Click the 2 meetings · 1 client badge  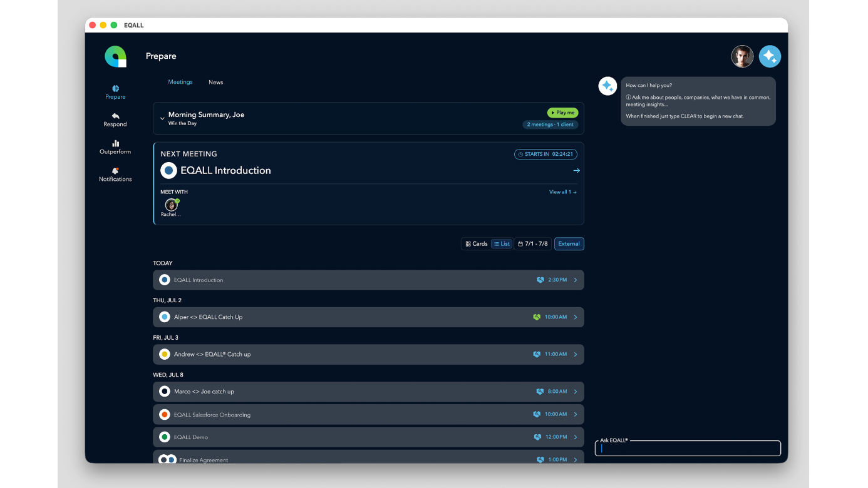tap(550, 125)
